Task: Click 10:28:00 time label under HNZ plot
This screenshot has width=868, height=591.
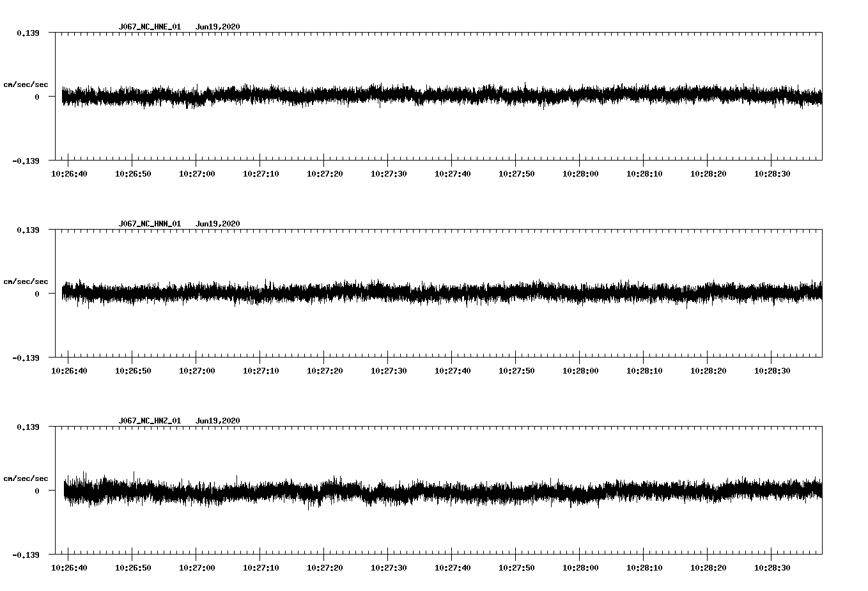Action: [580, 568]
